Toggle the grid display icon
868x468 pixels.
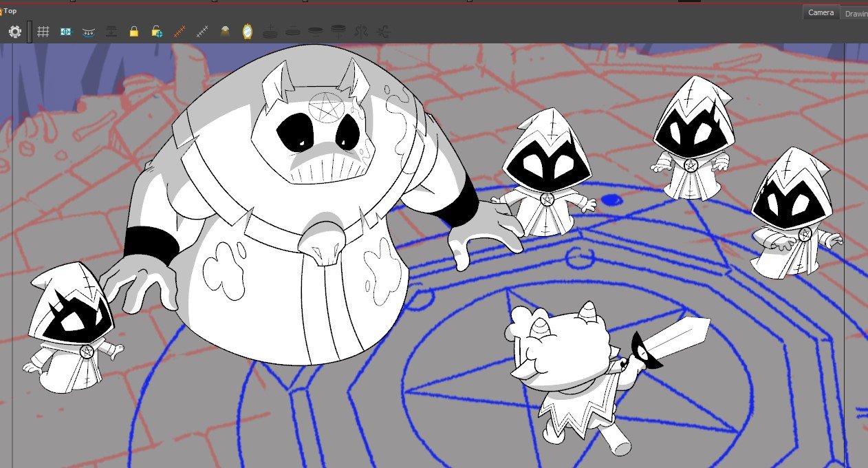tap(43, 32)
